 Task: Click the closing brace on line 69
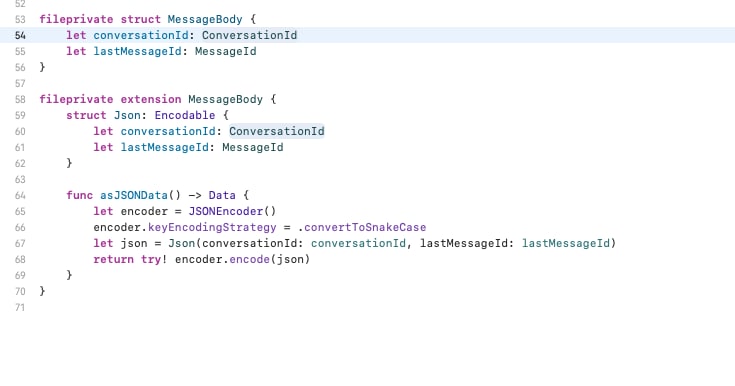click(x=69, y=275)
